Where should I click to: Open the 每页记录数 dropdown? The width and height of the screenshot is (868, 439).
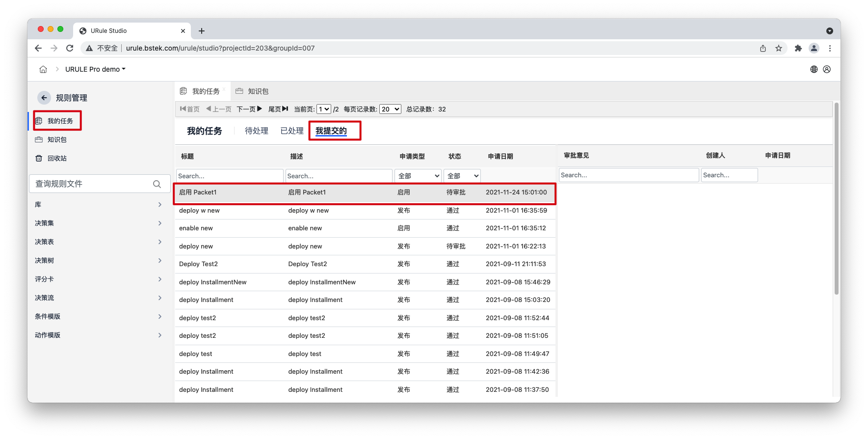point(390,109)
